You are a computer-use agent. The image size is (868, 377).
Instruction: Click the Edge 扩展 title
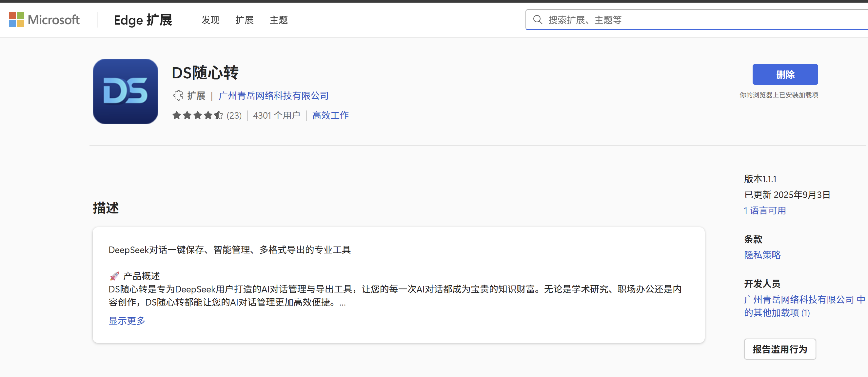coord(143,20)
